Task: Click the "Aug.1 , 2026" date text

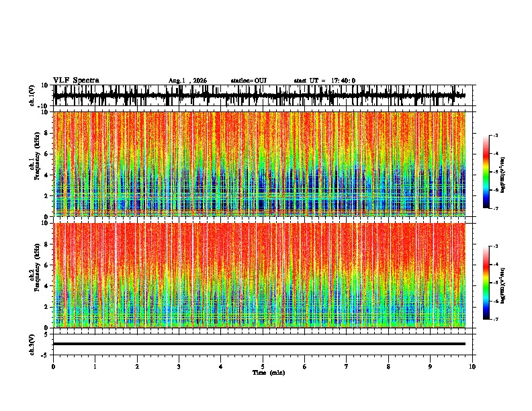Action: point(187,81)
